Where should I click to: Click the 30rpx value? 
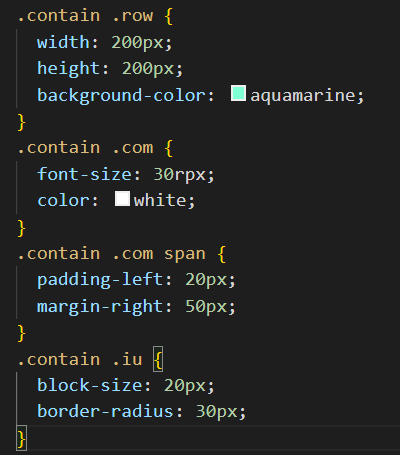pyautogui.click(x=180, y=175)
